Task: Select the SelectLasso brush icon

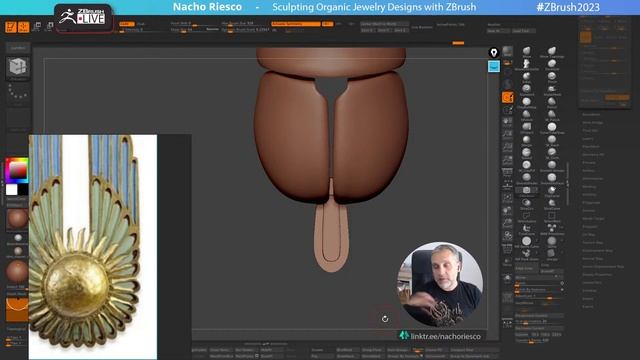Action: 527,216
